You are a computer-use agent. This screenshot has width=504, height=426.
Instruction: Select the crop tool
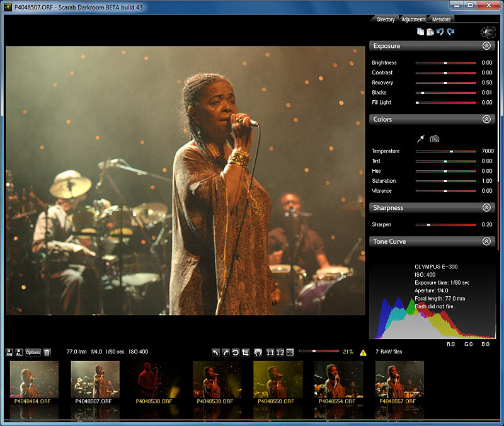246,352
